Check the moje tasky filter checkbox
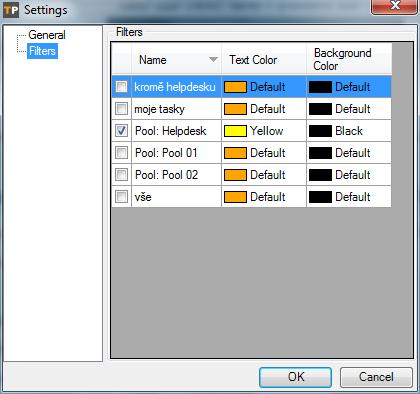 [x=121, y=109]
